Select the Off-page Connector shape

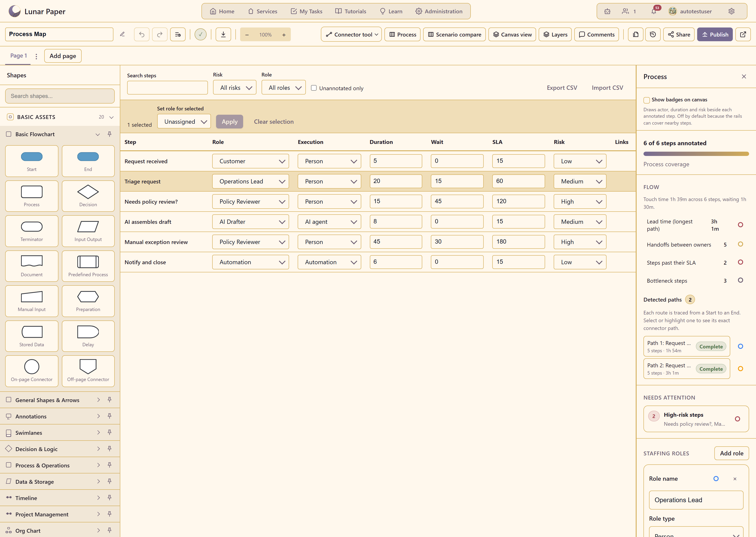pyautogui.click(x=88, y=371)
